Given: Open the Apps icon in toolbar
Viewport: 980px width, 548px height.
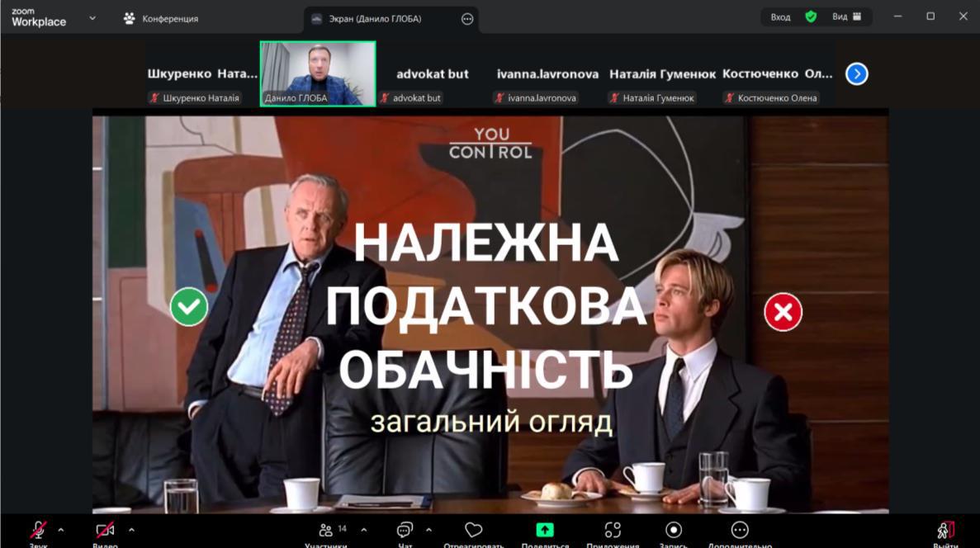Looking at the screenshot, I should point(613,530).
